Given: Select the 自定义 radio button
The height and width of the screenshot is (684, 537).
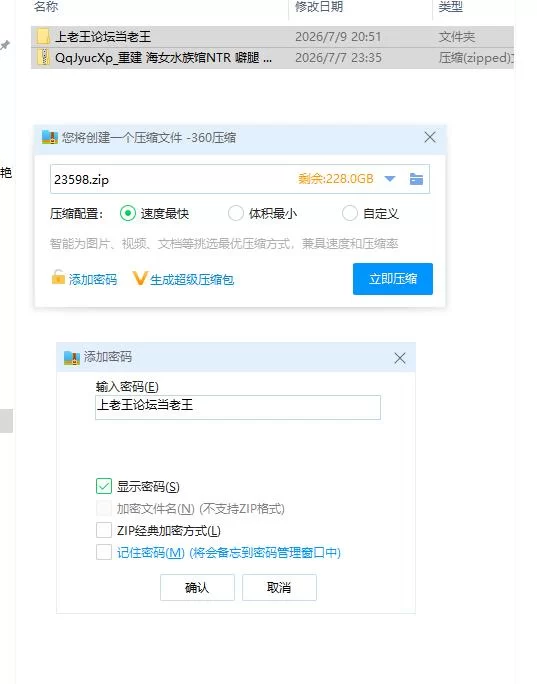Looking at the screenshot, I should pyautogui.click(x=349, y=213).
